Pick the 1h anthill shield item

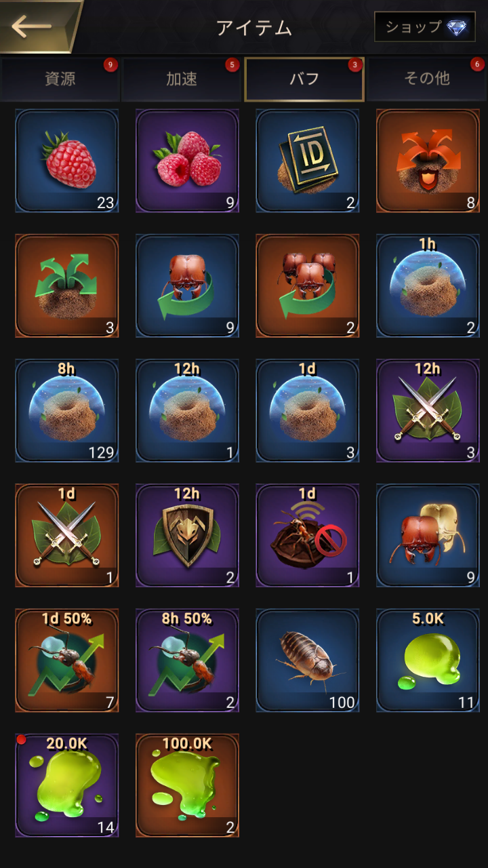[x=428, y=286]
